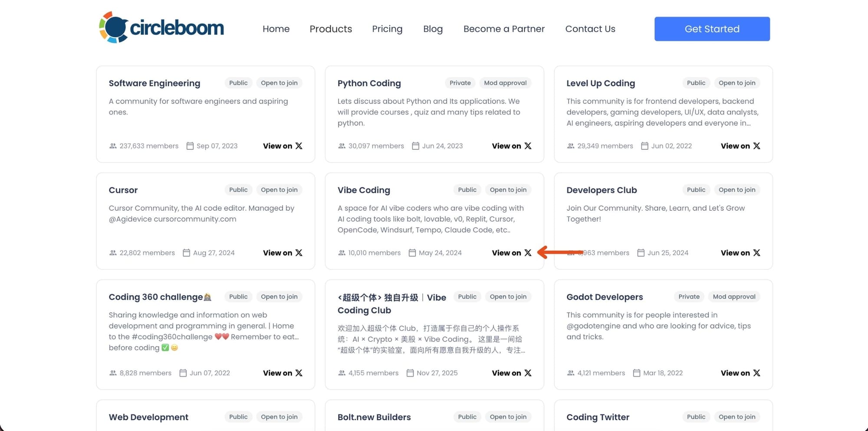Open View on X for Vibe Coding

511,253
